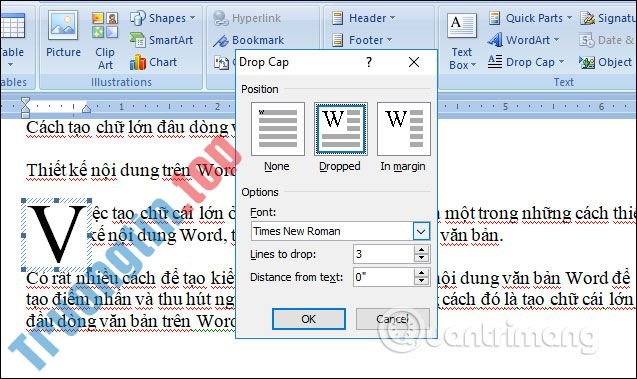637x379 pixels.
Task: Click the cross-reference icon below Bookmark
Action: coord(221,62)
